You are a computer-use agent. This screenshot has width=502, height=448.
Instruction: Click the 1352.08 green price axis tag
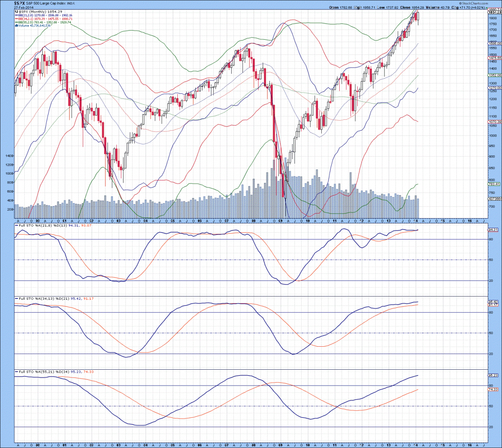click(x=494, y=75)
